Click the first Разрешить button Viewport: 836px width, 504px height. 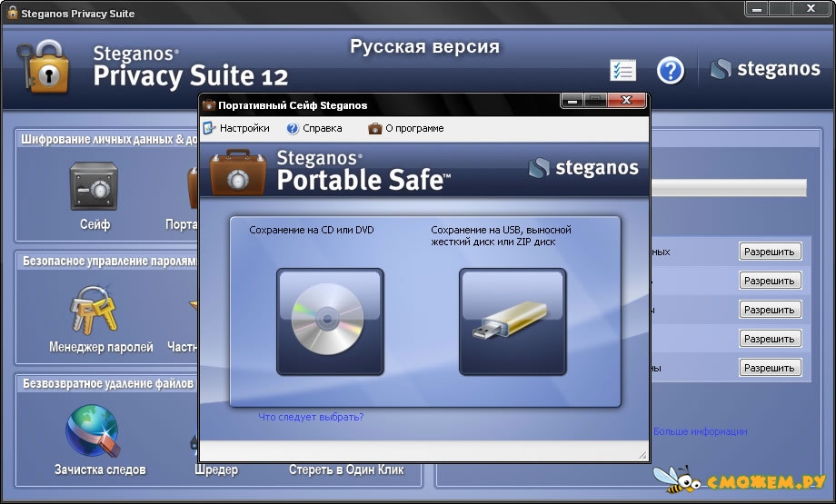coord(770,252)
